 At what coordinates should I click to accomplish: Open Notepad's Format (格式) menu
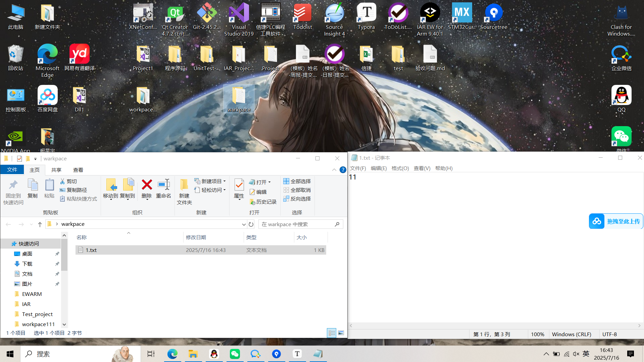(400, 168)
